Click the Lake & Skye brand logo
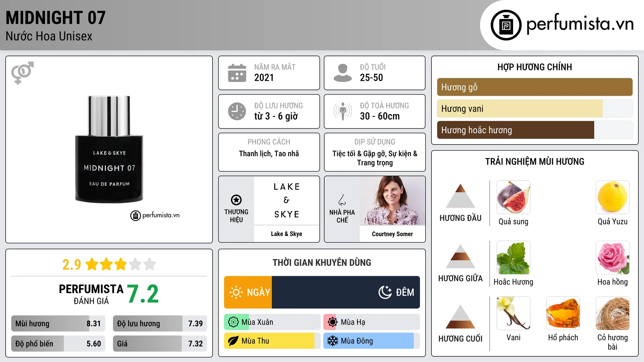644x362 pixels. click(286, 201)
